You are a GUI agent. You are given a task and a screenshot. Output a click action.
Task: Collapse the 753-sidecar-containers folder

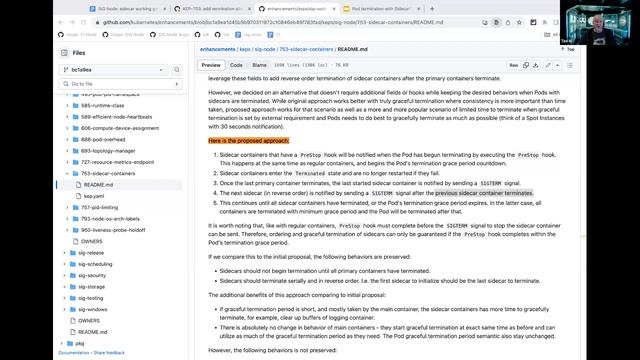[67, 173]
